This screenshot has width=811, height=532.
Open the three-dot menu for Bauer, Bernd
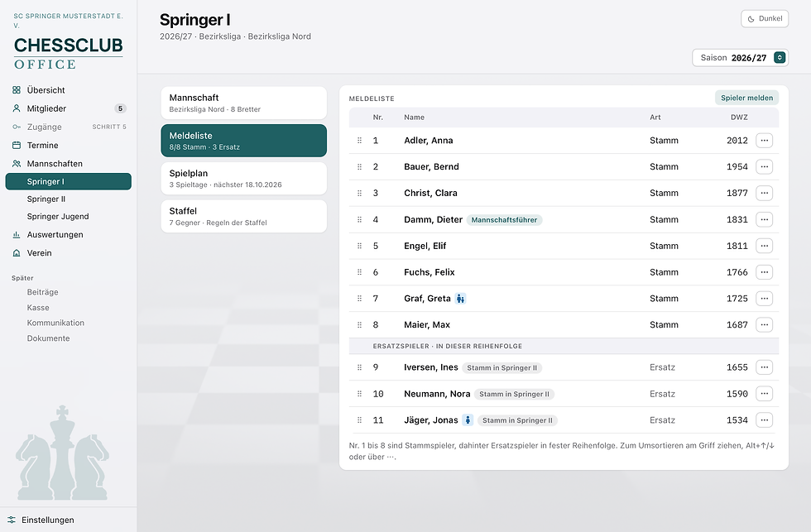764,167
